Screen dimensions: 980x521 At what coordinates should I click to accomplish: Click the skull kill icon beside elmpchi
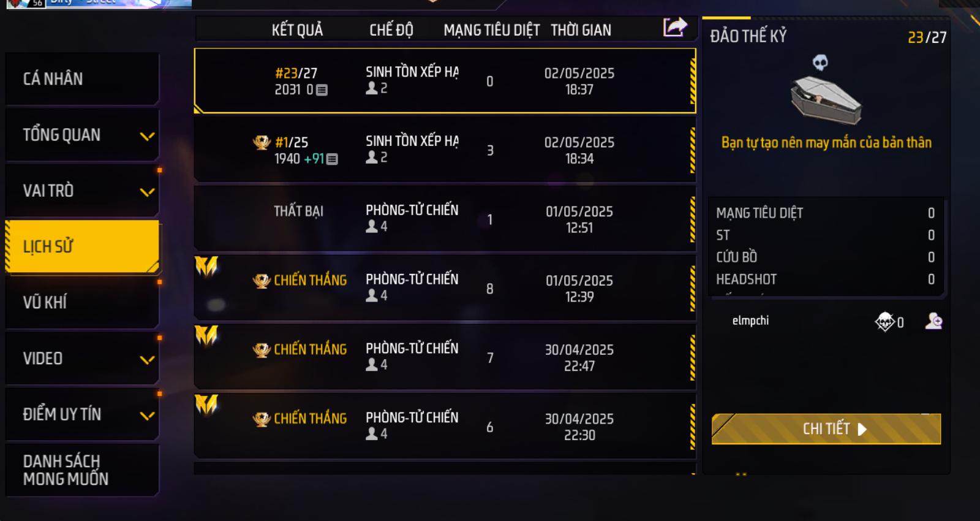tap(884, 321)
